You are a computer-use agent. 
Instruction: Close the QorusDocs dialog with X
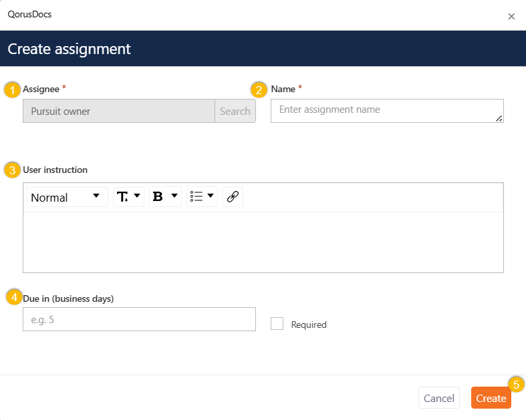point(511,16)
